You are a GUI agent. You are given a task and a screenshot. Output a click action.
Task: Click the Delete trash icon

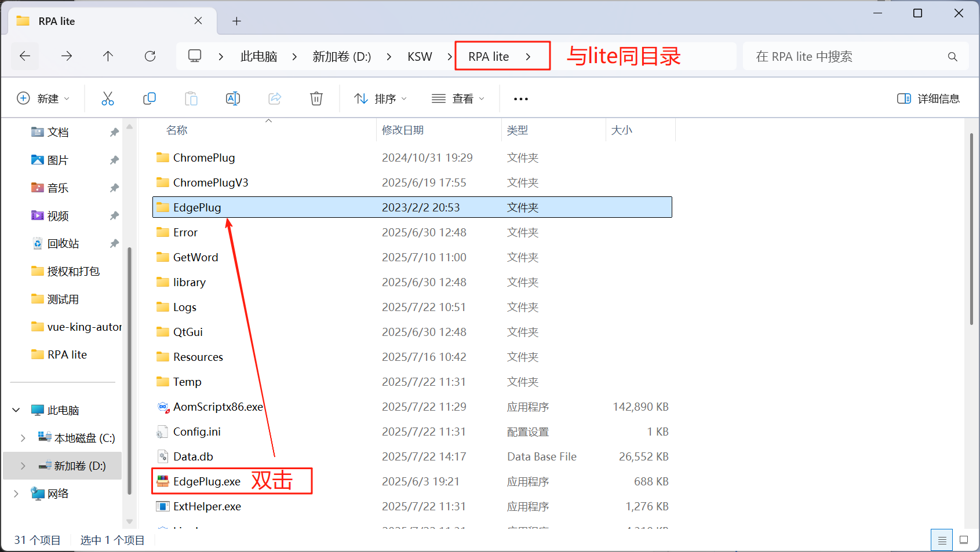tap(316, 98)
